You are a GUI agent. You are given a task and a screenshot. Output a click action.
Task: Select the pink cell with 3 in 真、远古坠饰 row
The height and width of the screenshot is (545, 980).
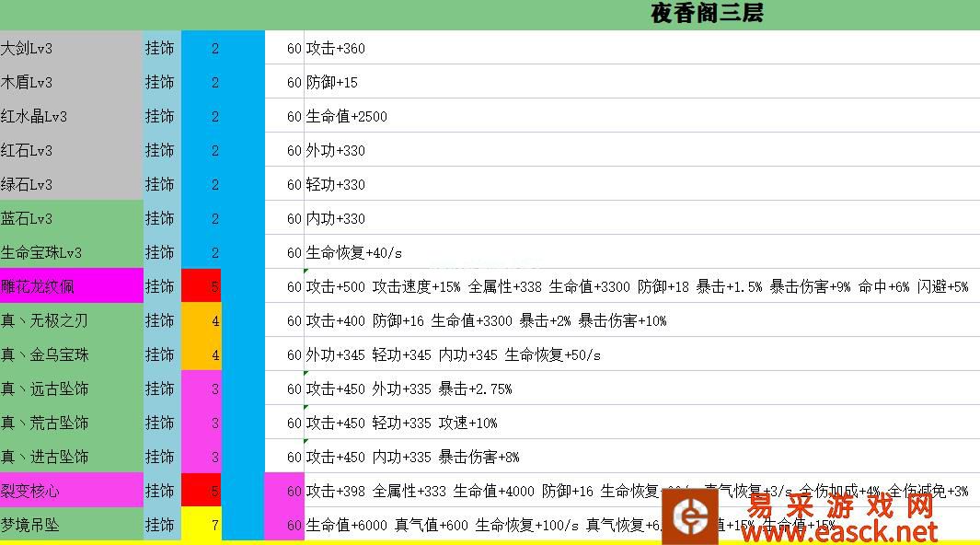pyautogui.click(x=202, y=388)
